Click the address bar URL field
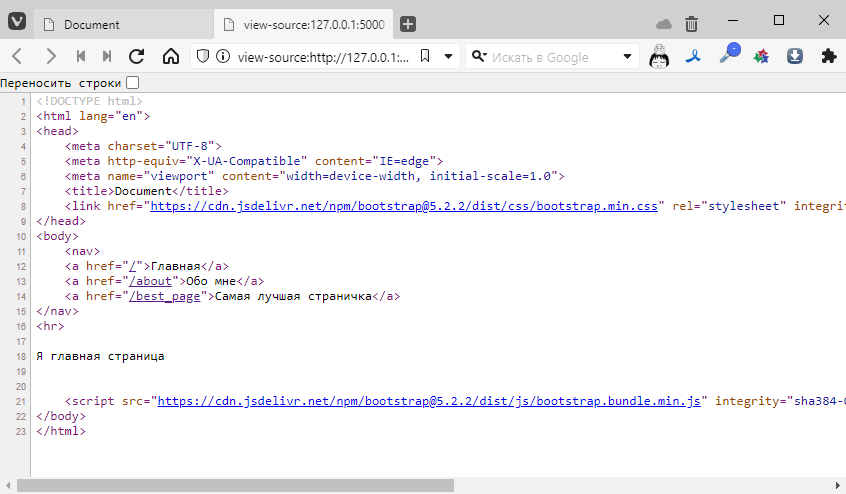The image size is (846, 494). (323, 57)
